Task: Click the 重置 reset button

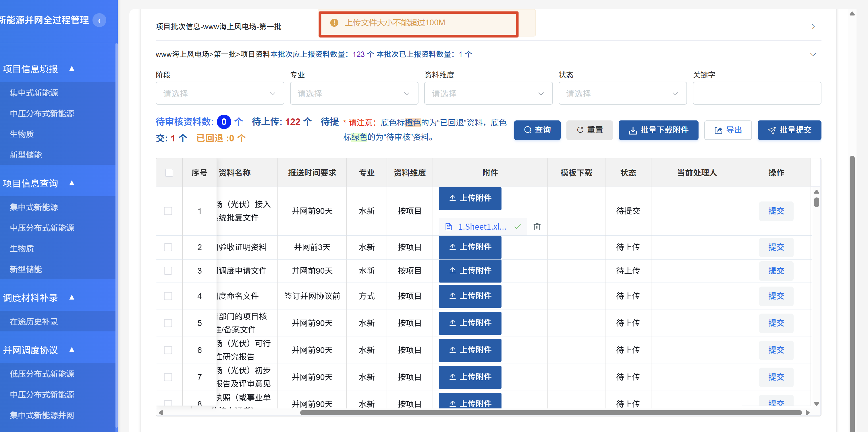Action: click(x=589, y=130)
